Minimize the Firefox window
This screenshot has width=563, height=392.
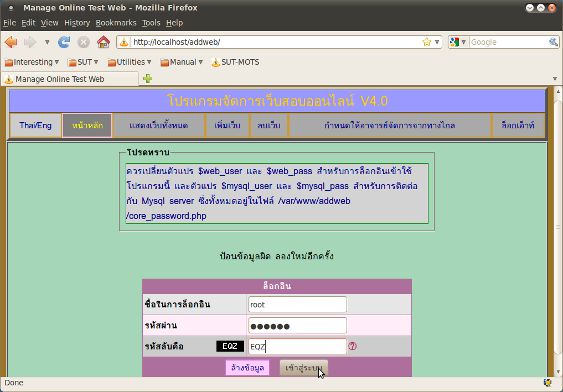tap(530, 8)
